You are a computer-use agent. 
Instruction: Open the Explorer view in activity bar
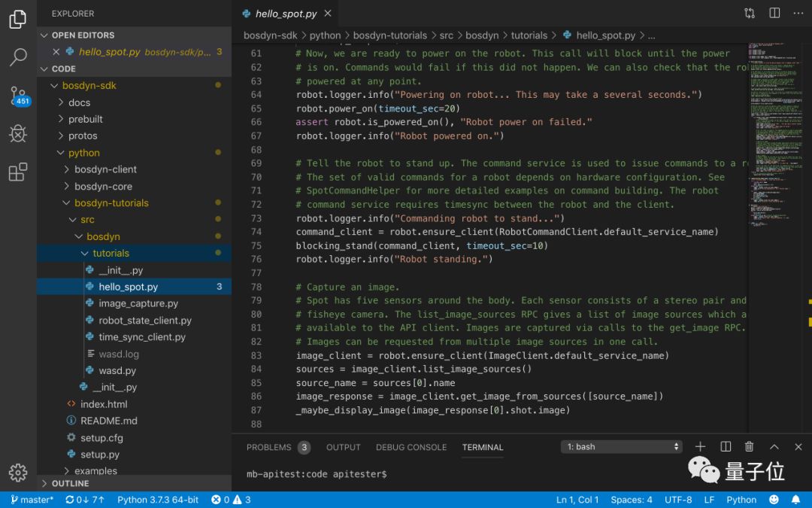click(x=18, y=20)
